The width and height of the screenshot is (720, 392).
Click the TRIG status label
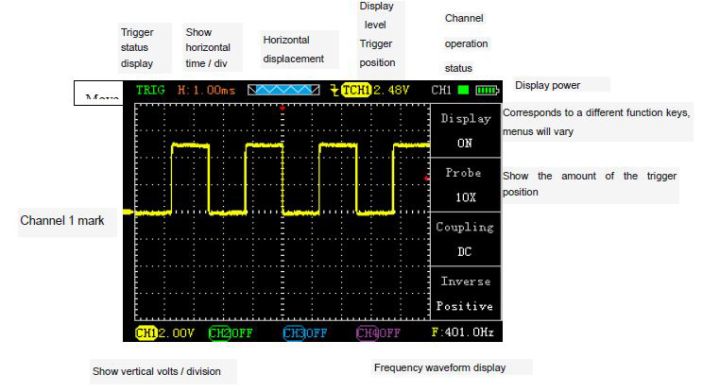pyautogui.click(x=150, y=90)
